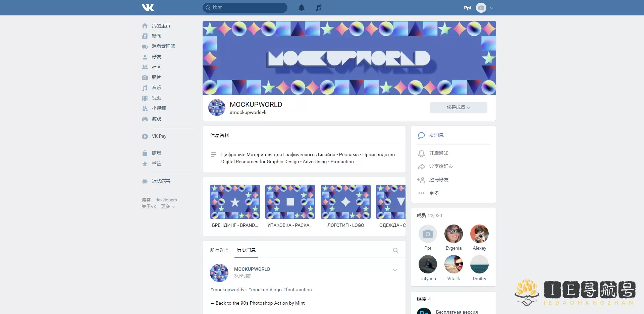Expand 更多 in the sidebar footer
The height and width of the screenshot is (314, 644).
tap(168, 206)
